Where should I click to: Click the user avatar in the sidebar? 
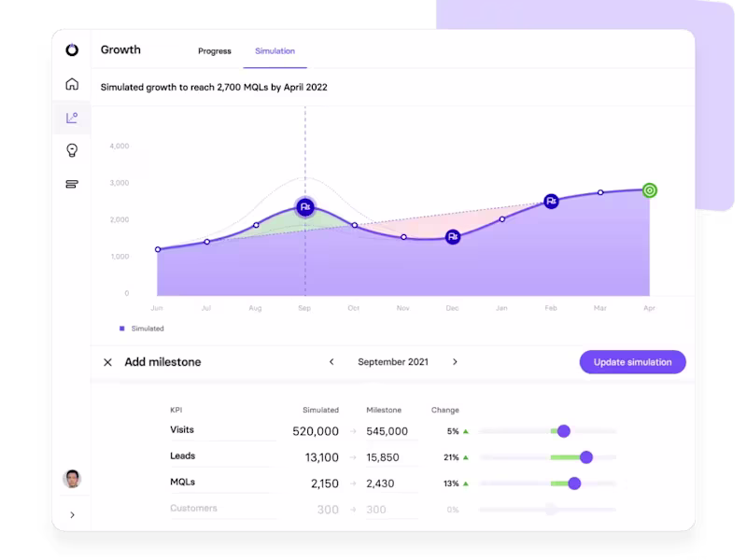coord(72,479)
